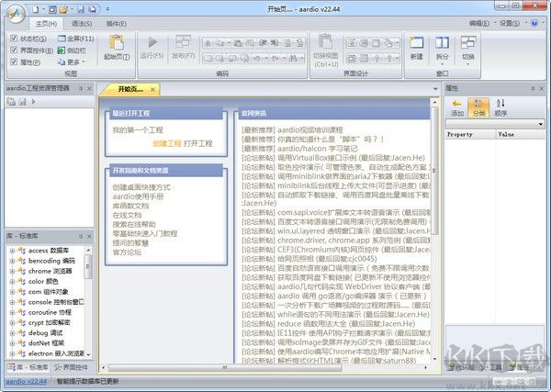551x392 pixels.
Task: Select the 分类 categorized view icon
Action: point(478,107)
